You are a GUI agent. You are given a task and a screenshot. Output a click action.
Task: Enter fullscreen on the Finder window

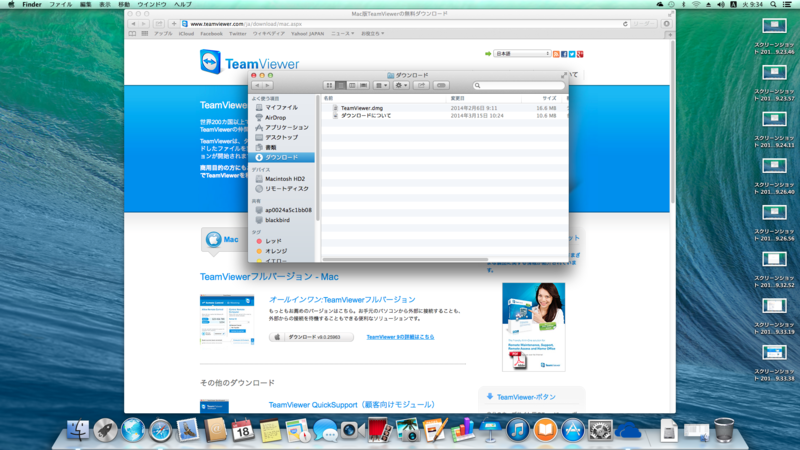click(x=563, y=75)
